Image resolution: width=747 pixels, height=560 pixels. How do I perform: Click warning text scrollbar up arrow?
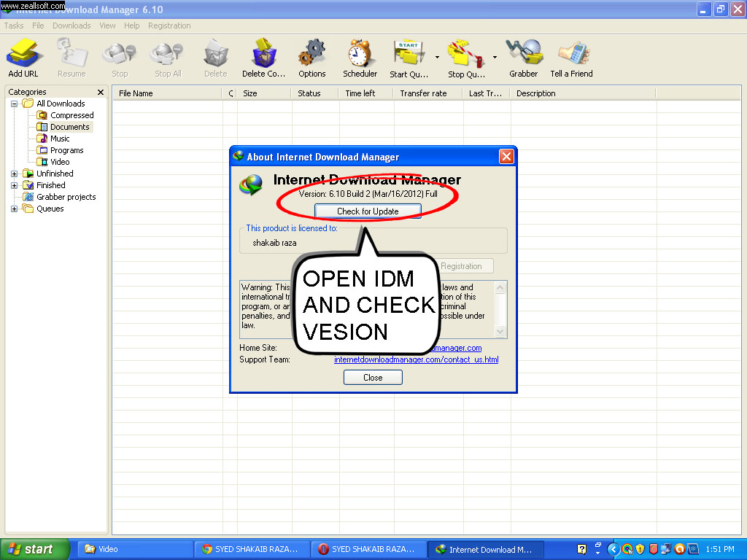point(500,287)
